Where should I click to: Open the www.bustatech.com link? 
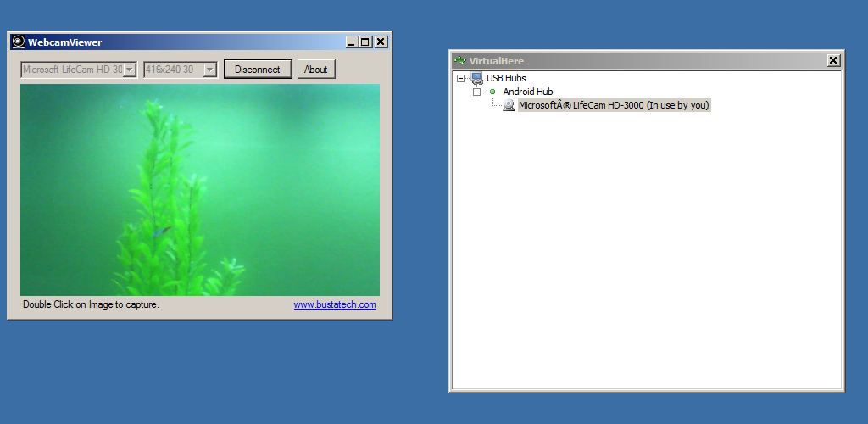(335, 304)
